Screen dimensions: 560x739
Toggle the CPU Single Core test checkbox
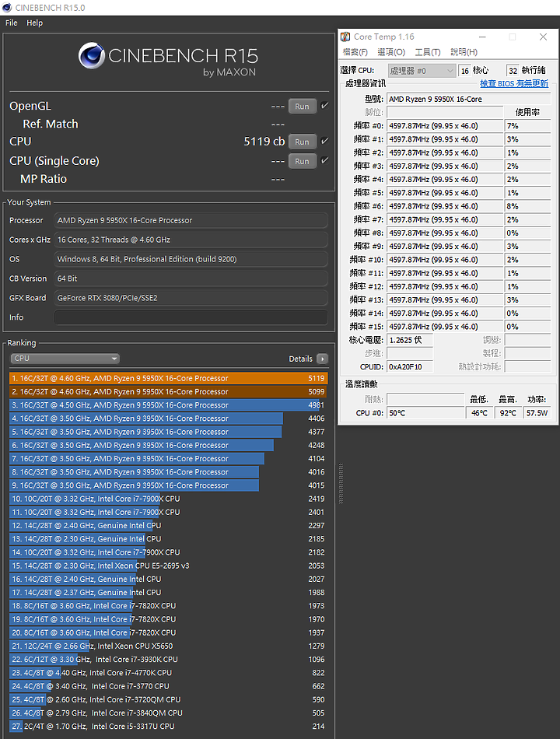pyautogui.click(x=325, y=160)
